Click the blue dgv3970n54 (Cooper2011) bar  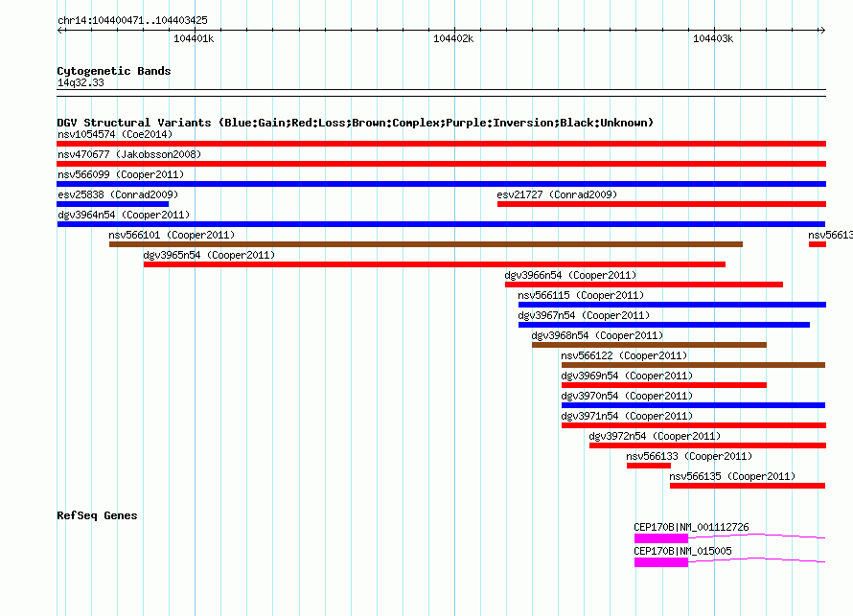click(694, 405)
